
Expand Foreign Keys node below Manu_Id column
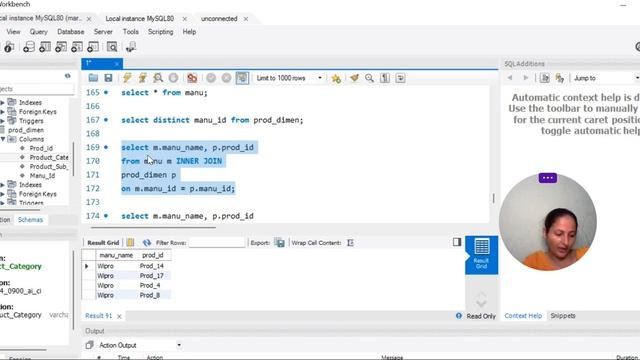[3, 194]
